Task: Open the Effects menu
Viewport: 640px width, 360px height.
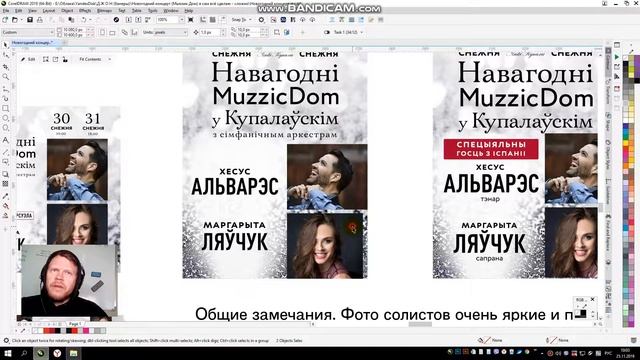Action: [x=85, y=11]
